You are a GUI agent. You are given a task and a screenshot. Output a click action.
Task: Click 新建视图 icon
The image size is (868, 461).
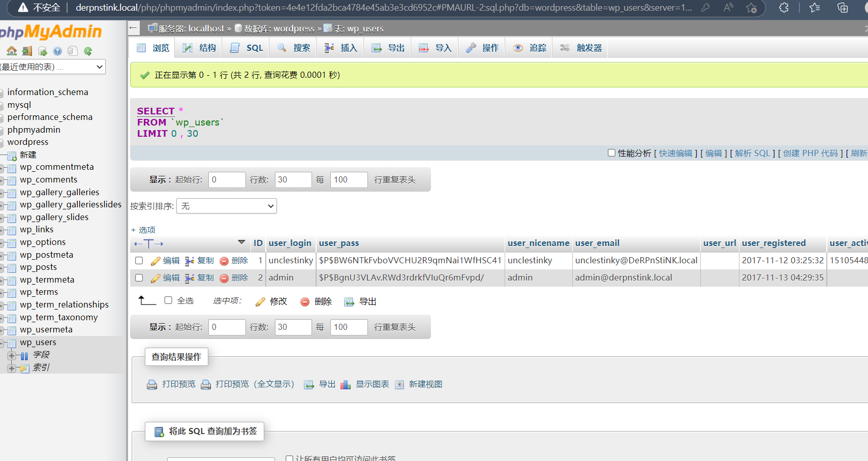click(399, 385)
